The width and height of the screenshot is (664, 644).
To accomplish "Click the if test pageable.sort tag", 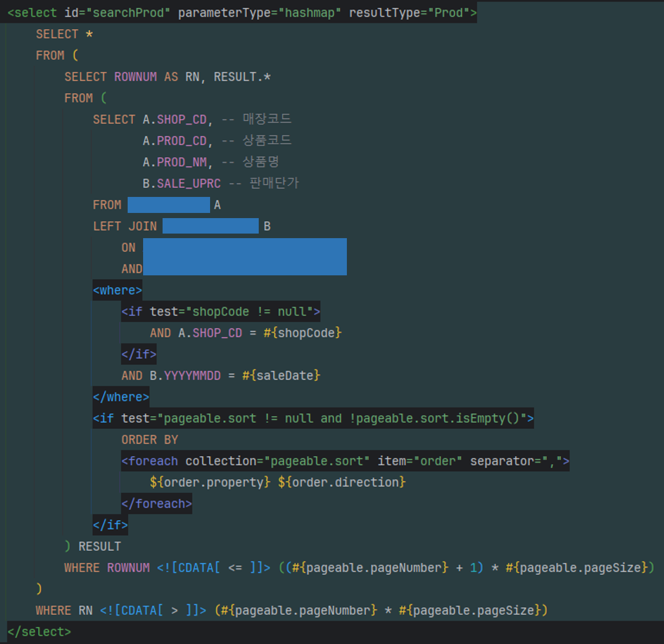I will coord(313,419).
